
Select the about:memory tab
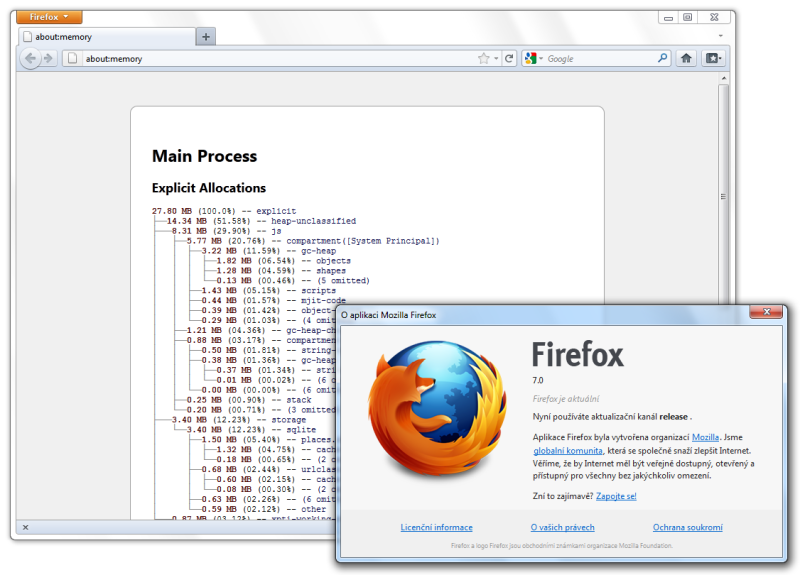click(107, 37)
